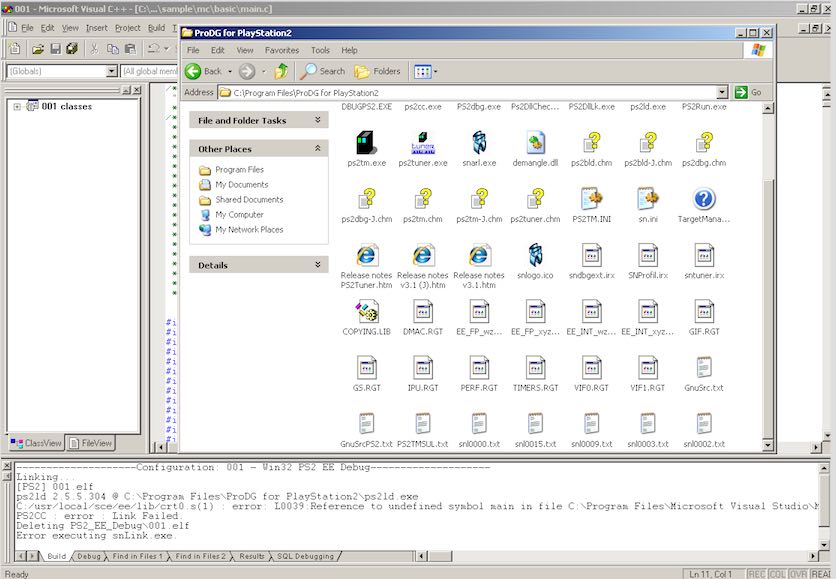This screenshot has height=579, width=836.
Task: Select the DMAC.RGT file
Action: 423,312
